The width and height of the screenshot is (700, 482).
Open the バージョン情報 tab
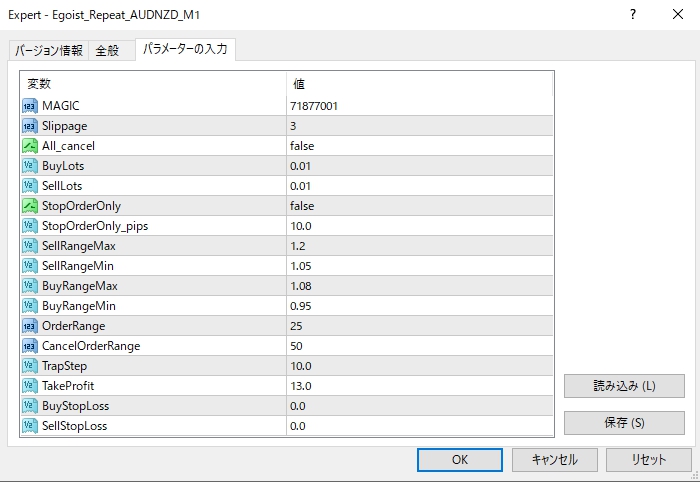point(48,51)
